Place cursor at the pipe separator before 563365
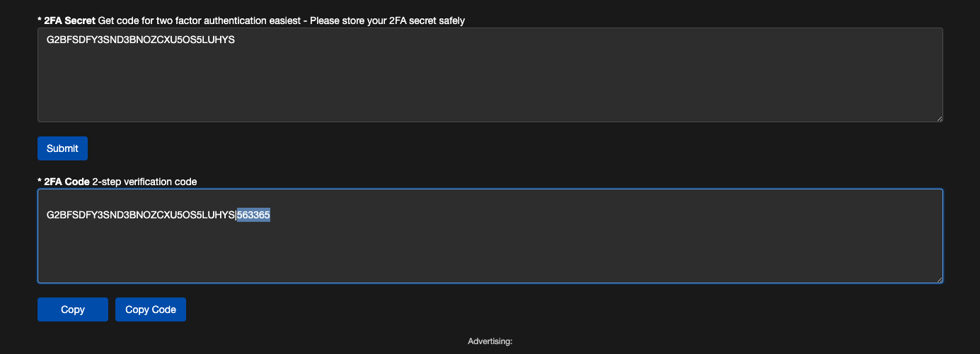Image resolution: width=980 pixels, height=354 pixels. point(236,215)
